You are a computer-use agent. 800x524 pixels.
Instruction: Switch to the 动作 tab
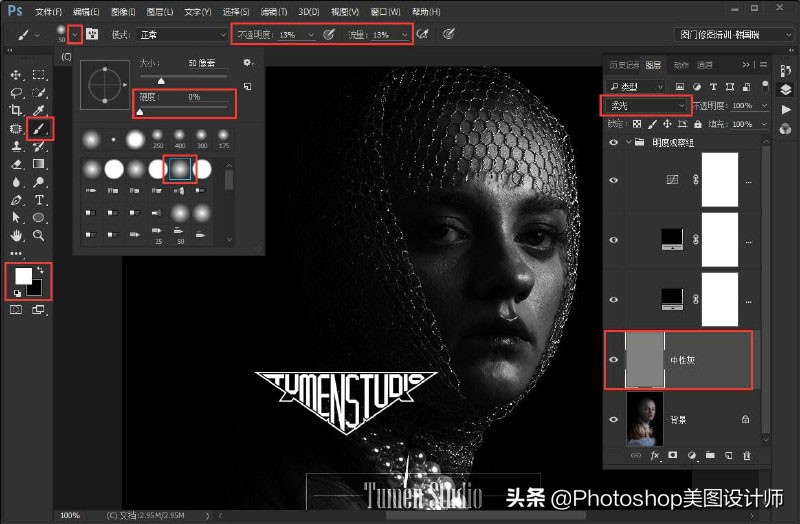pyautogui.click(x=681, y=65)
